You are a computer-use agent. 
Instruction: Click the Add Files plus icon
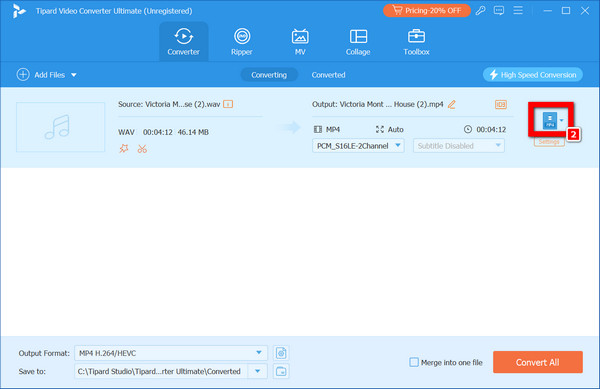[x=23, y=75]
